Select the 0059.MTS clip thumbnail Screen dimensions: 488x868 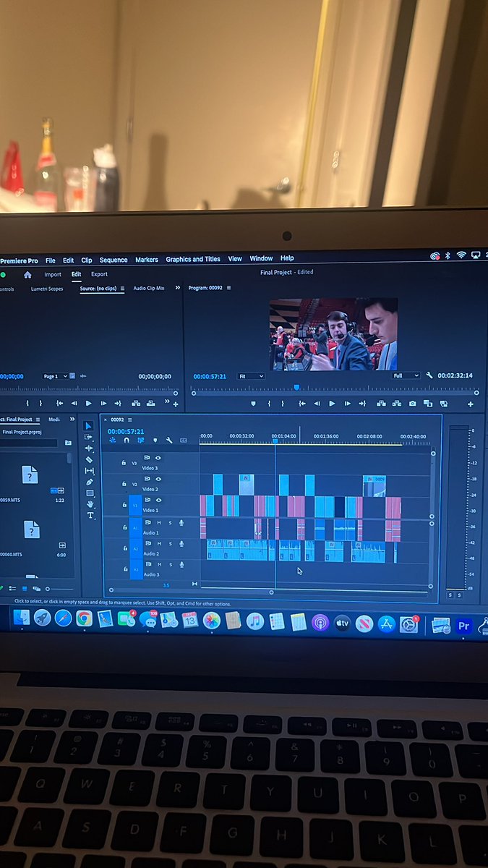30,475
